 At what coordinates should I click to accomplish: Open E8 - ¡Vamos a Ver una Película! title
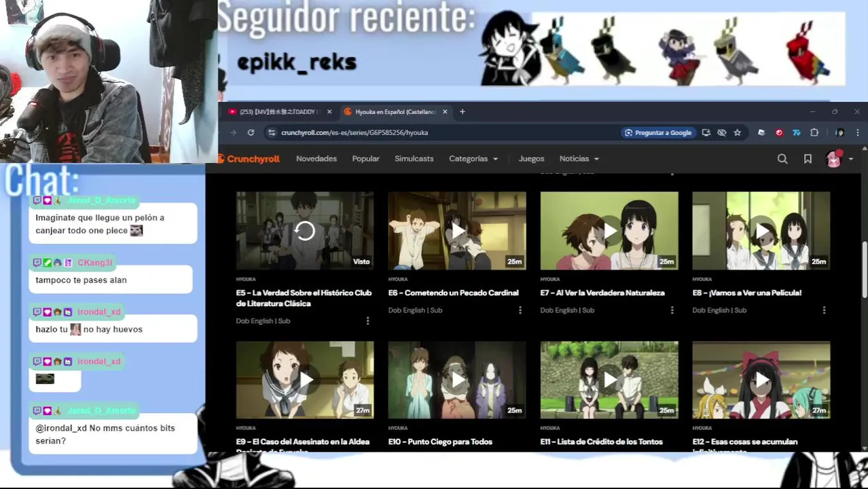point(747,293)
